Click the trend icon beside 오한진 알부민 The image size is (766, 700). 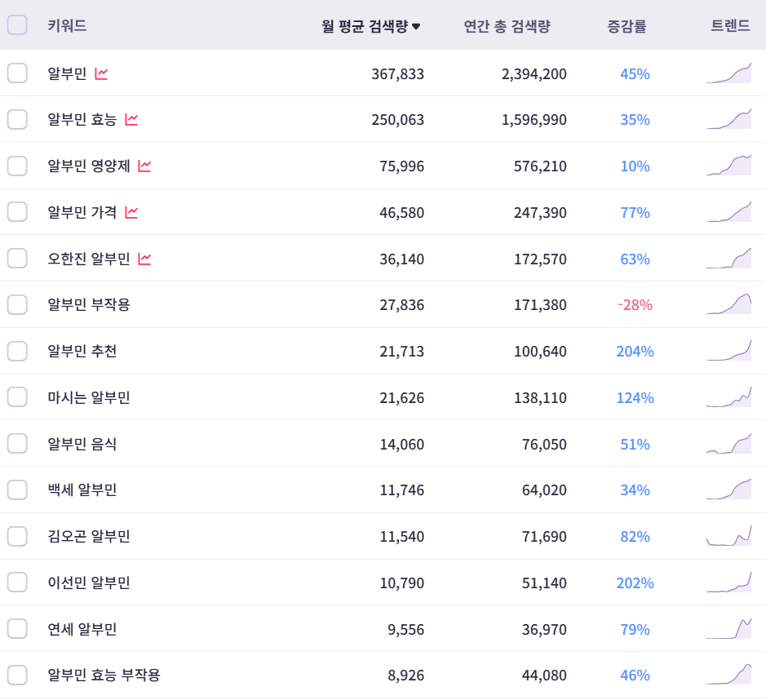144,259
